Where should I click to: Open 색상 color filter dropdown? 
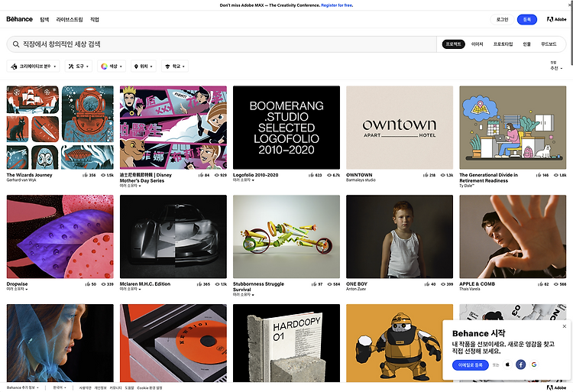pos(112,66)
